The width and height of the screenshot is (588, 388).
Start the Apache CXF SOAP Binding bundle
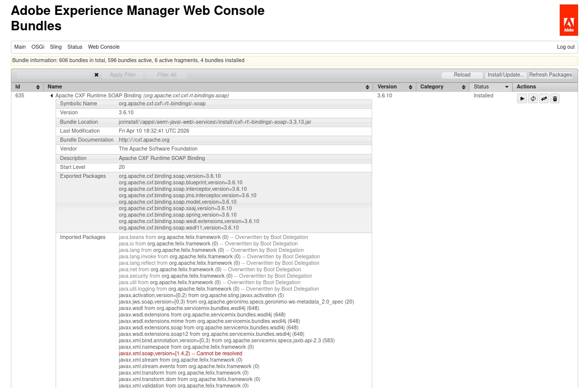(x=522, y=99)
